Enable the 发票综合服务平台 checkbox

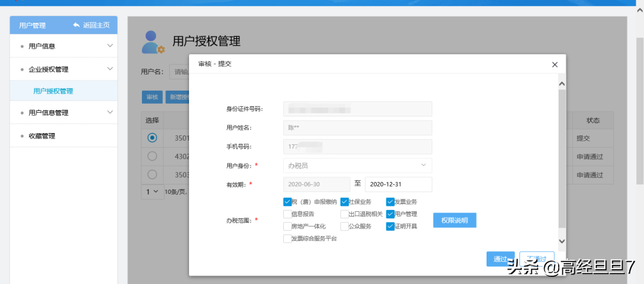pos(287,239)
